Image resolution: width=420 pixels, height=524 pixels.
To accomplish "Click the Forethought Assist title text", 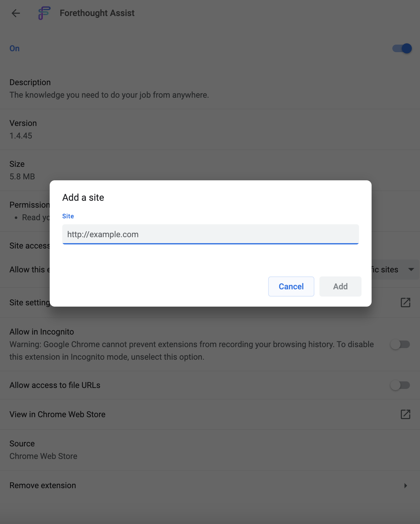I will pyautogui.click(x=97, y=13).
